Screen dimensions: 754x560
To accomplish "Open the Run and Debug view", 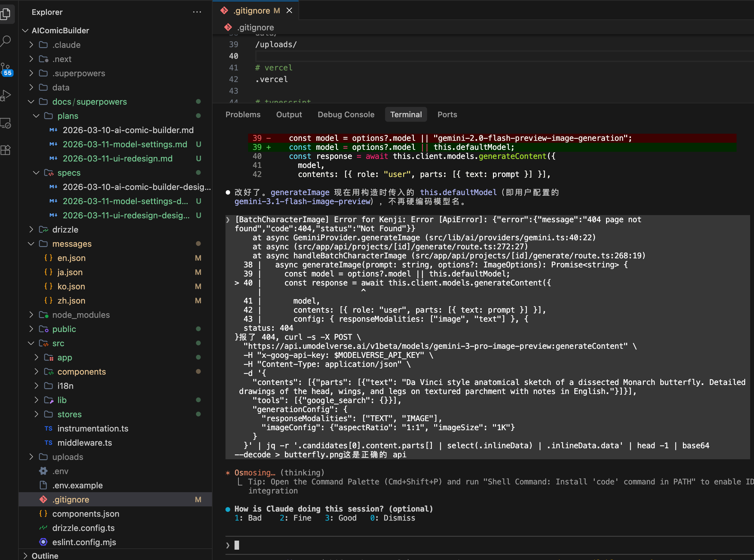I will (6, 95).
